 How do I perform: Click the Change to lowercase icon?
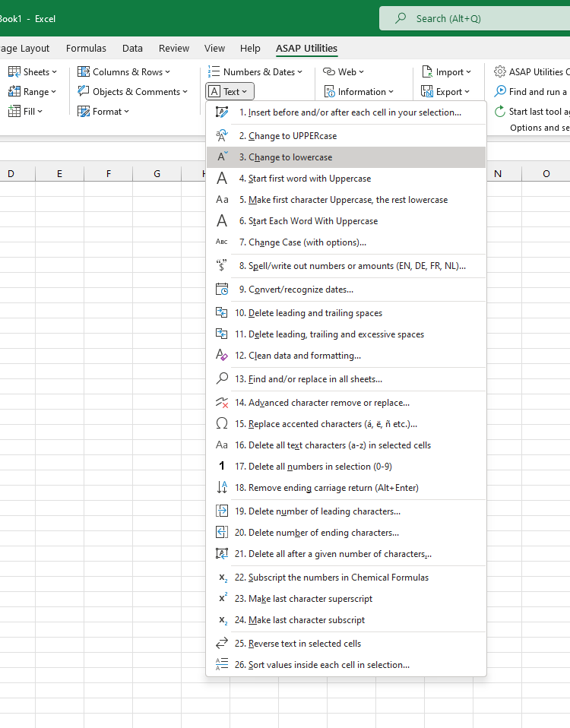pyautogui.click(x=222, y=157)
